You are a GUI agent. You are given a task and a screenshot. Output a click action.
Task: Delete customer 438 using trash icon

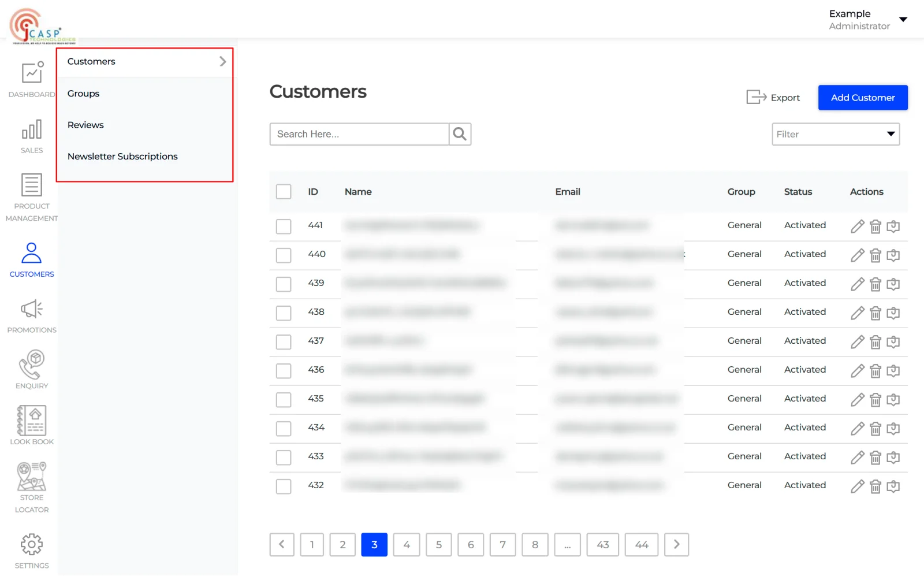[875, 313]
